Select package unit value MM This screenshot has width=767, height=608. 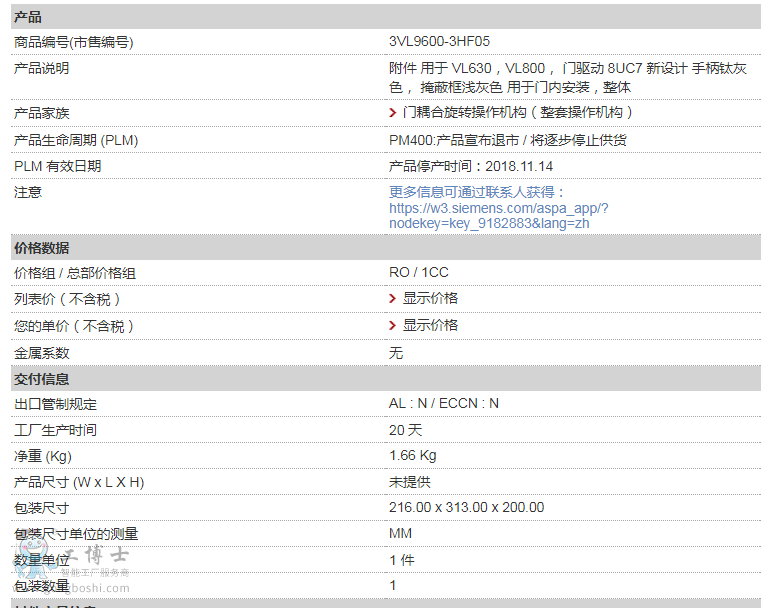400,534
